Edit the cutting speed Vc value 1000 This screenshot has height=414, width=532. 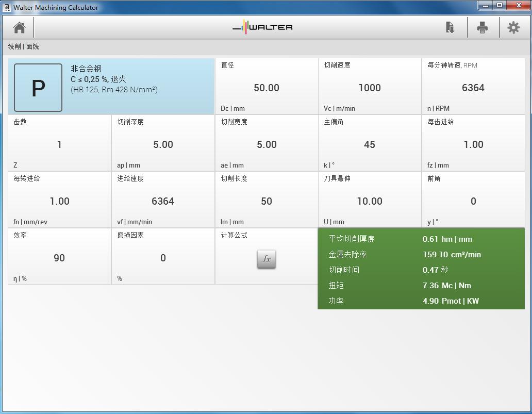(x=370, y=88)
